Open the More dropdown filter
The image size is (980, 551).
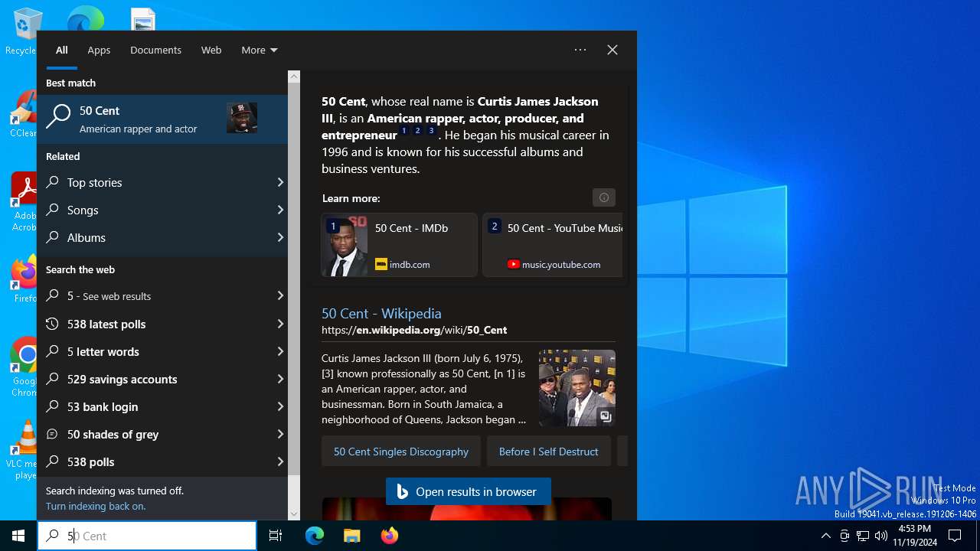(260, 50)
